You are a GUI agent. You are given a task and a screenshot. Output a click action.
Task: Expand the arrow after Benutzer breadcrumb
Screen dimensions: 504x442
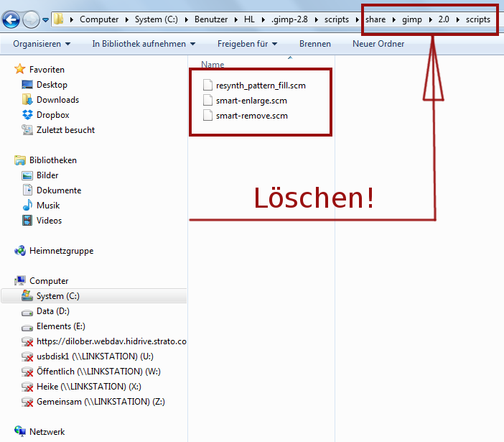coord(236,19)
